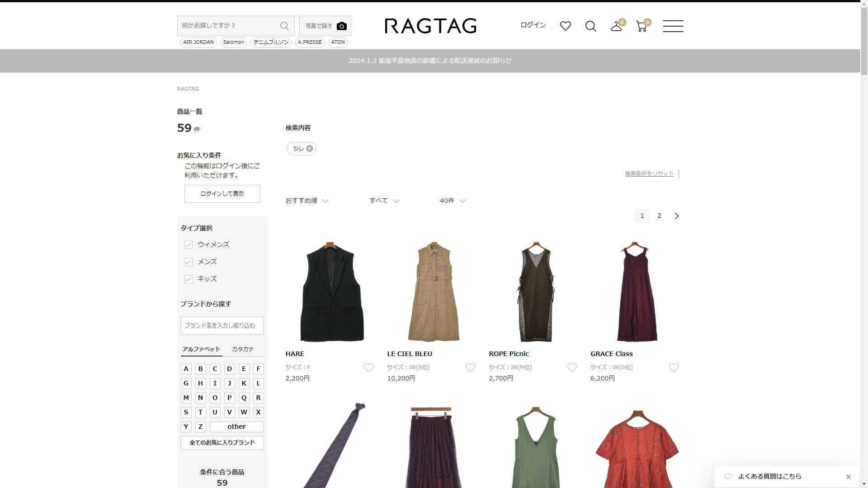Remove the ジレ search filter tag
Image resolution: width=868 pixels, height=488 pixels.
[310, 149]
